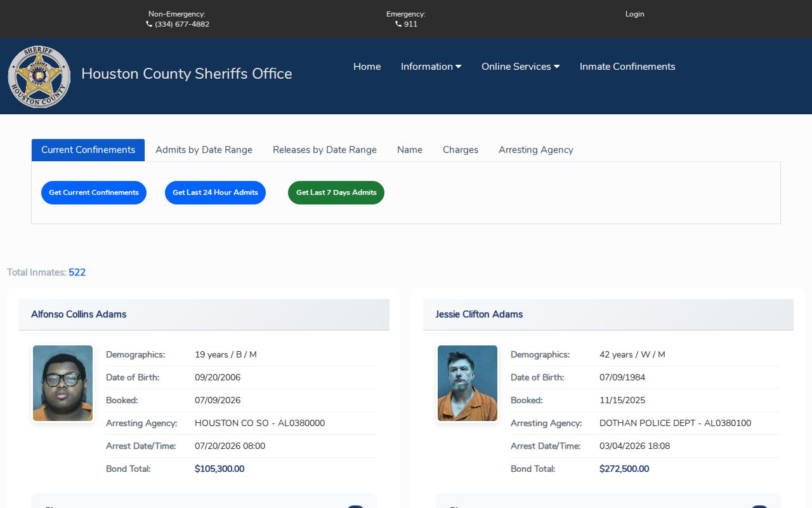Select the Current Confinements tab

point(88,150)
